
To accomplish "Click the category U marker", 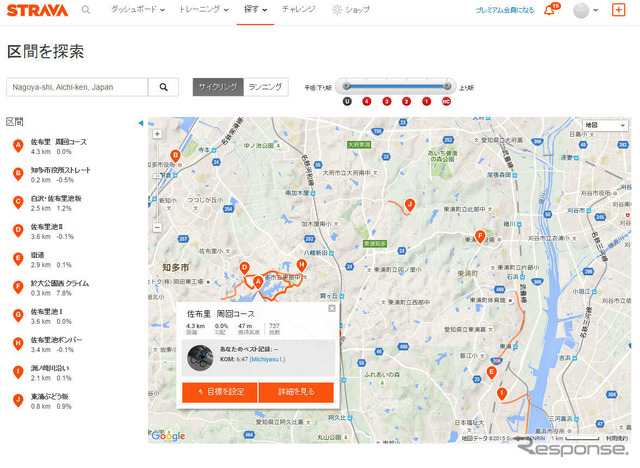I will click(x=347, y=101).
